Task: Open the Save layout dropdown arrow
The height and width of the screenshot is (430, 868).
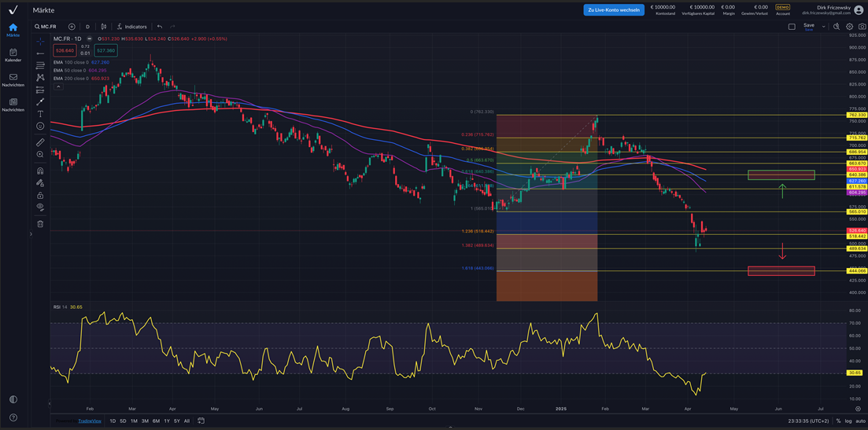Action: click(824, 27)
